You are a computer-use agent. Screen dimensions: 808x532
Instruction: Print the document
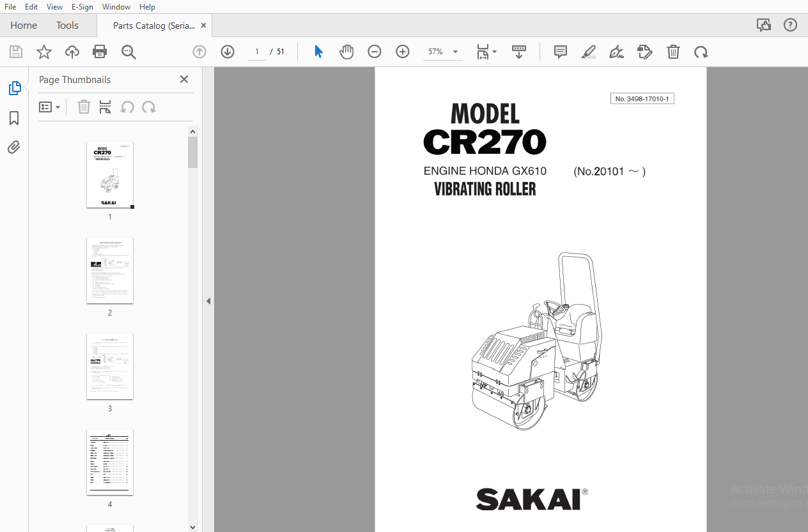(x=100, y=52)
